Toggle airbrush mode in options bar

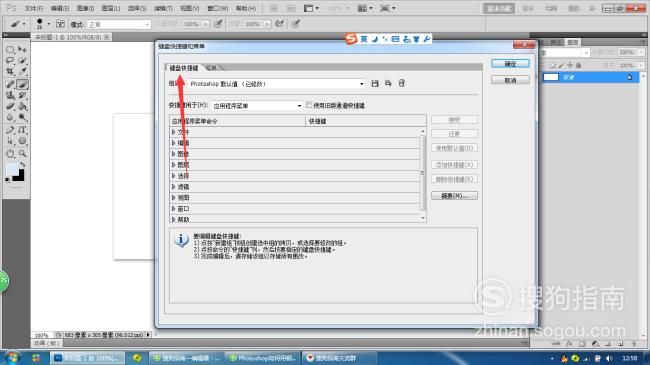point(280,24)
